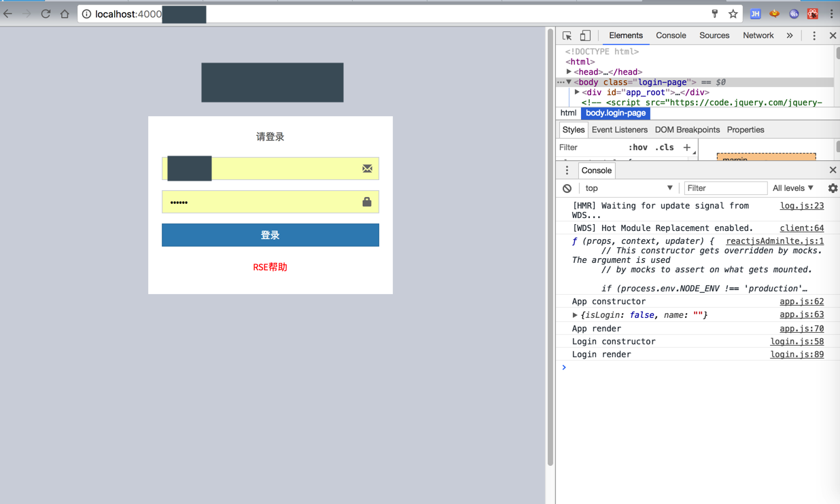840x504 pixels.
Task: View site information icon in address bar
Action: point(86,14)
